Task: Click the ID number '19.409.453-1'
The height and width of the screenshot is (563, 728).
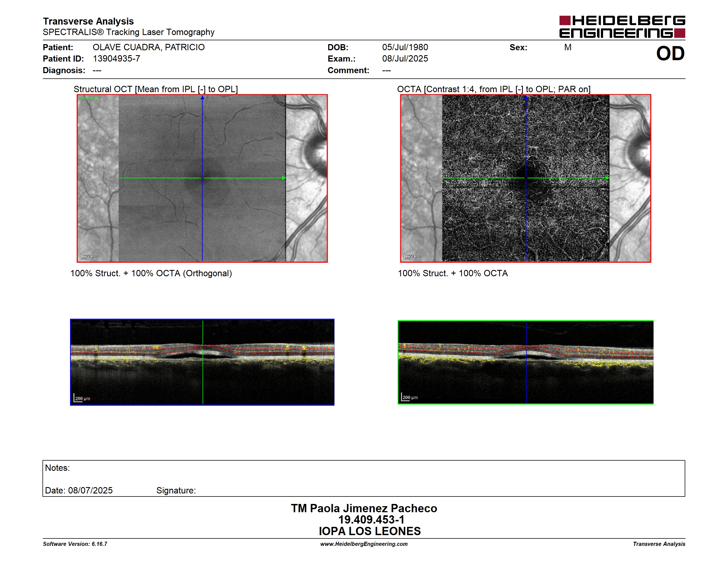Action: coord(371,520)
